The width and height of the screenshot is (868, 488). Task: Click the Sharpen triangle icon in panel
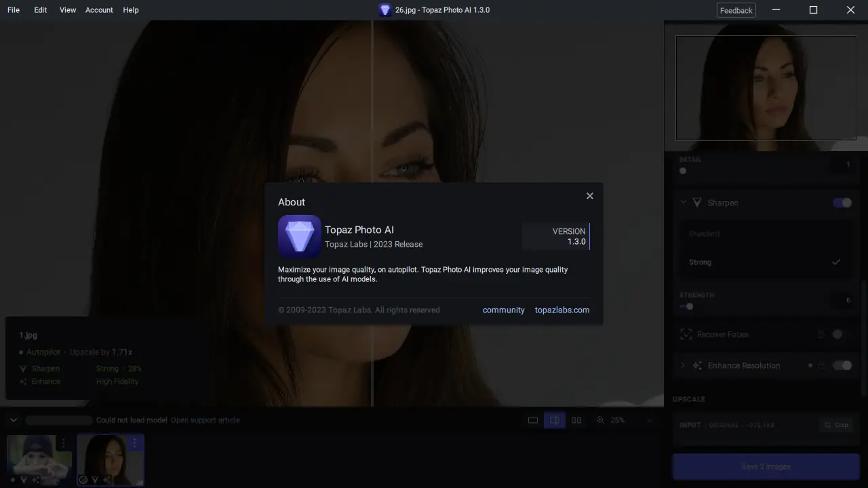696,203
